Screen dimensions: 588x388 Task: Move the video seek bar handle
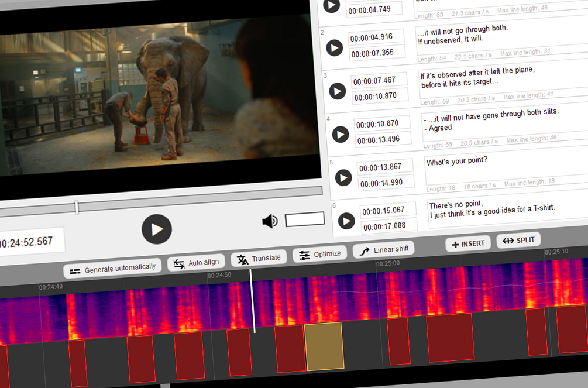click(77, 207)
